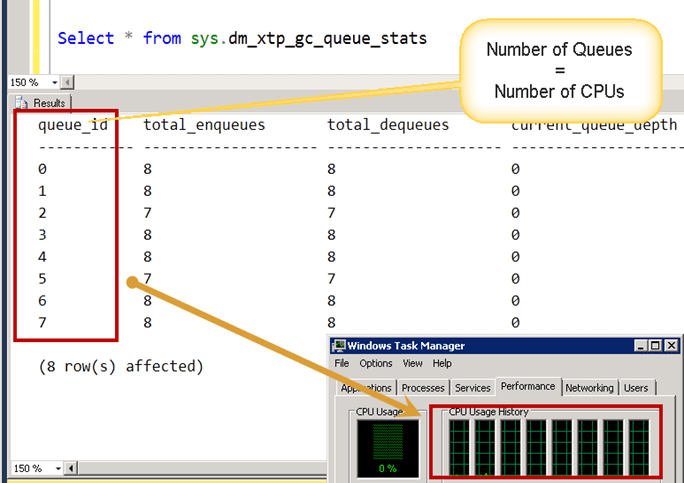Open Task Manager Help menu
The width and height of the screenshot is (684, 483).
pos(442,363)
